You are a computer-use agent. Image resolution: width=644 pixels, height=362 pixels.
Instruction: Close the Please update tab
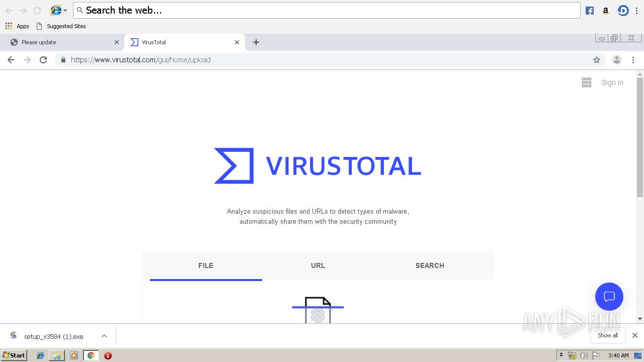(x=117, y=42)
